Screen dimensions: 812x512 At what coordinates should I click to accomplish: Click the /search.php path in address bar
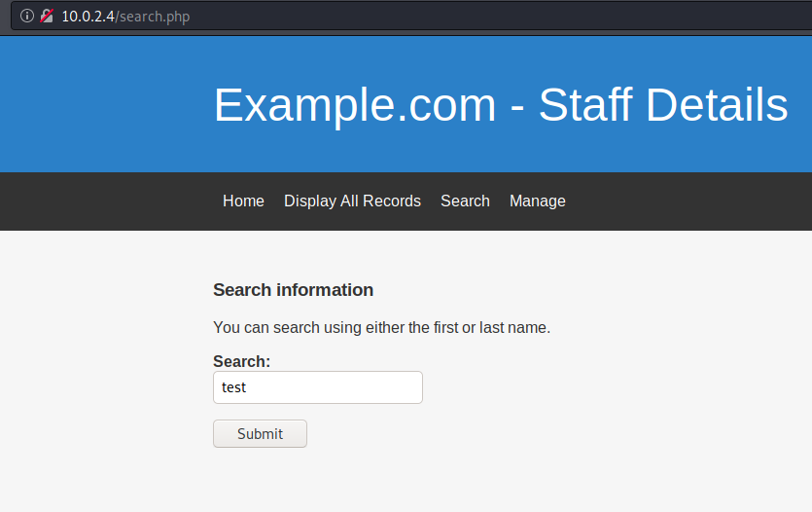coord(153,17)
